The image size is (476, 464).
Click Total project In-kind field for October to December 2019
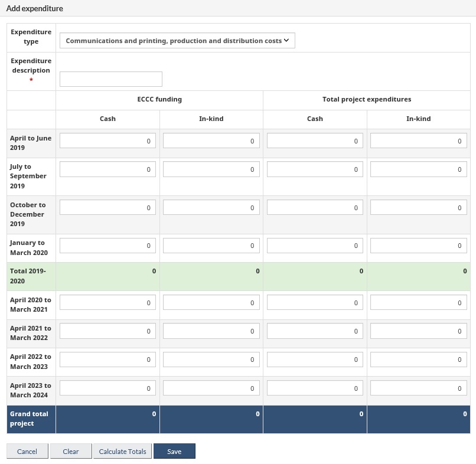coord(419,208)
